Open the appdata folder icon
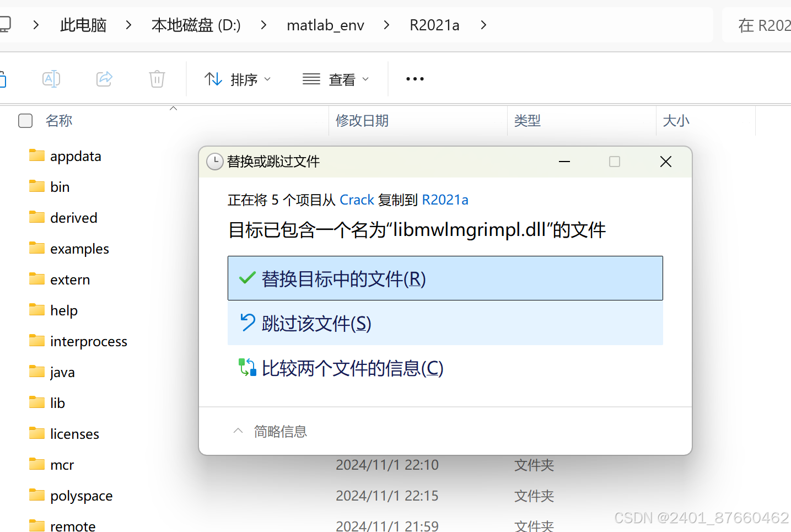Viewport: 791px width, 532px height. coord(36,155)
